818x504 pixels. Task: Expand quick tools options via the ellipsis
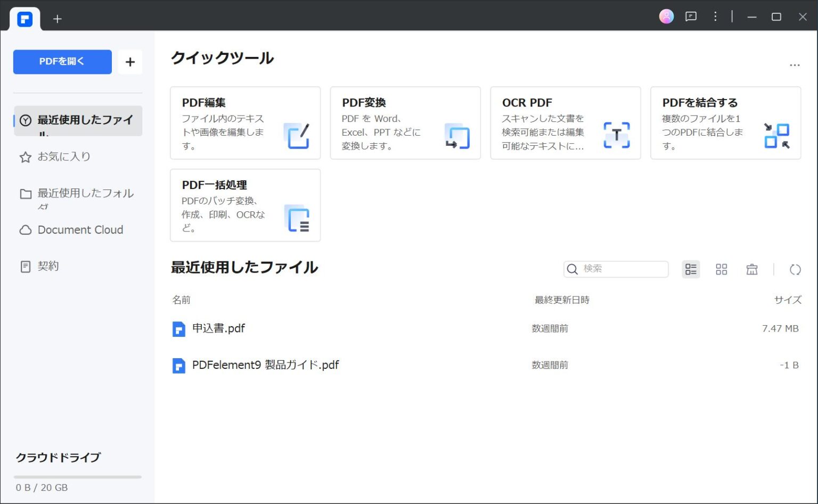point(795,64)
